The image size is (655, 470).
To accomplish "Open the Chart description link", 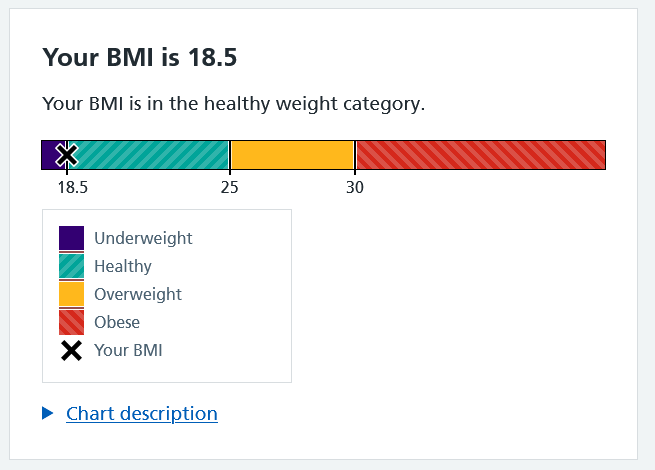I will pos(141,413).
